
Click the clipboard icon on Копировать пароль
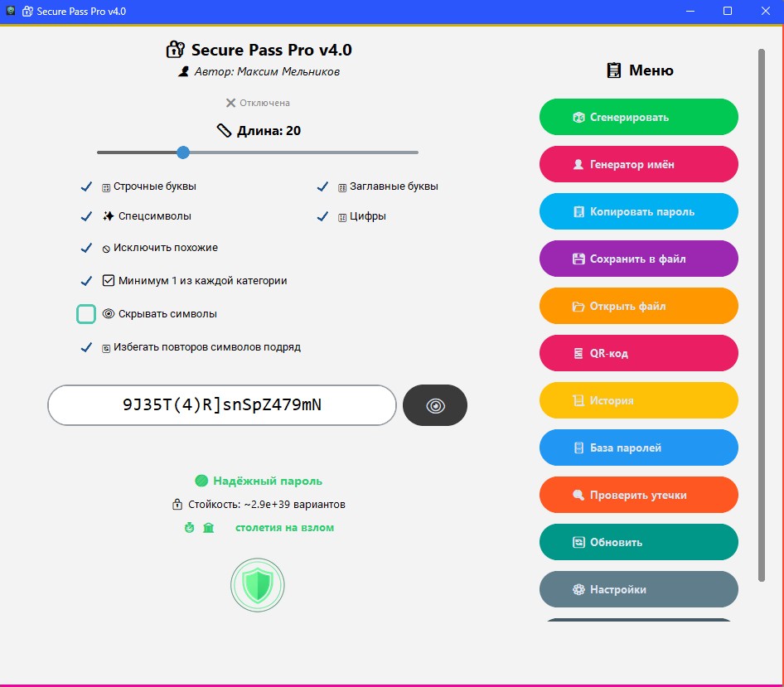point(578,212)
